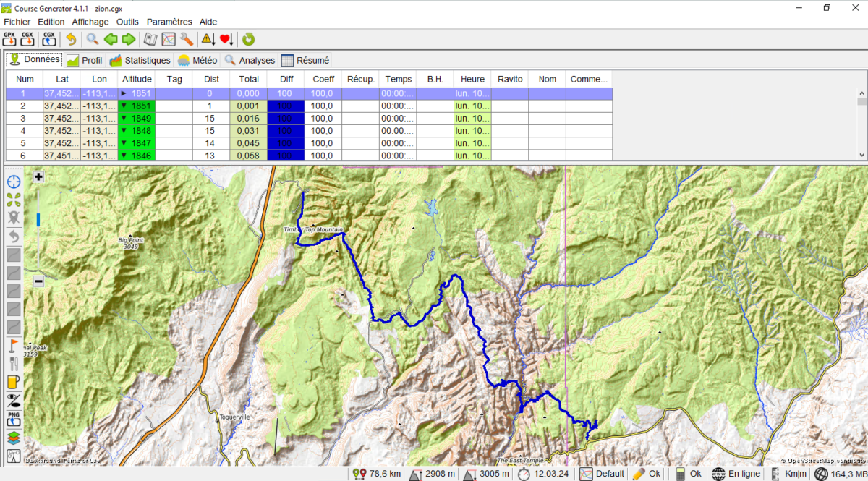Export map as PNG image
This screenshot has height=481, width=868.
(x=13, y=419)
